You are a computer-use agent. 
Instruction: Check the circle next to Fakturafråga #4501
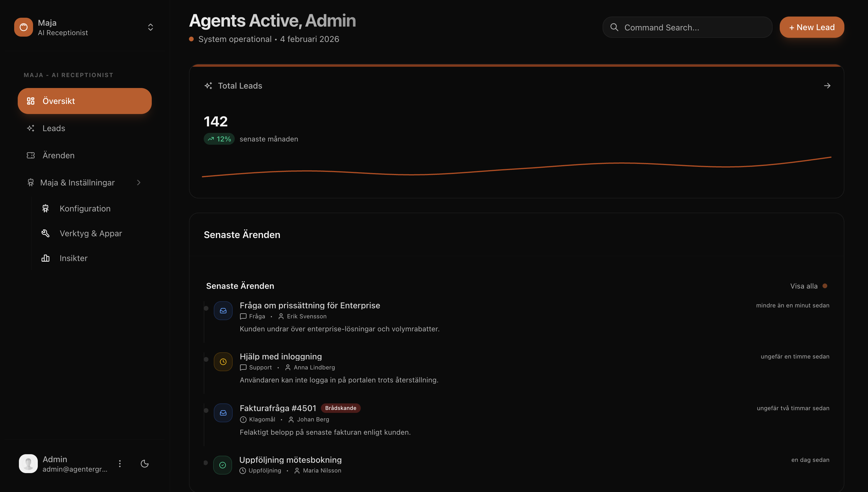(x=206, y=410)
